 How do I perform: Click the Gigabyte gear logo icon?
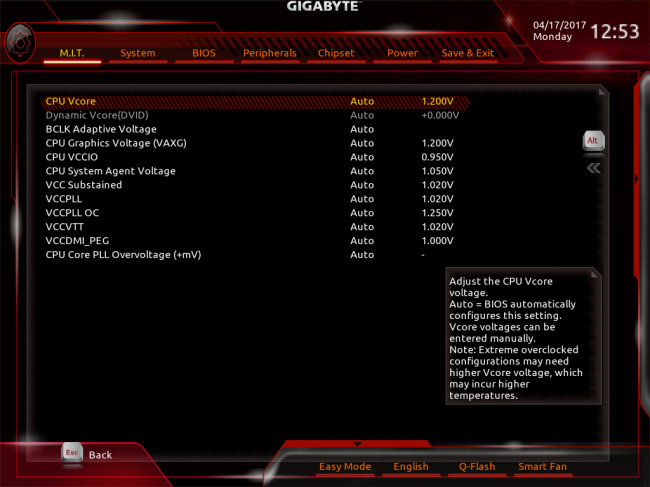[19, 42]
